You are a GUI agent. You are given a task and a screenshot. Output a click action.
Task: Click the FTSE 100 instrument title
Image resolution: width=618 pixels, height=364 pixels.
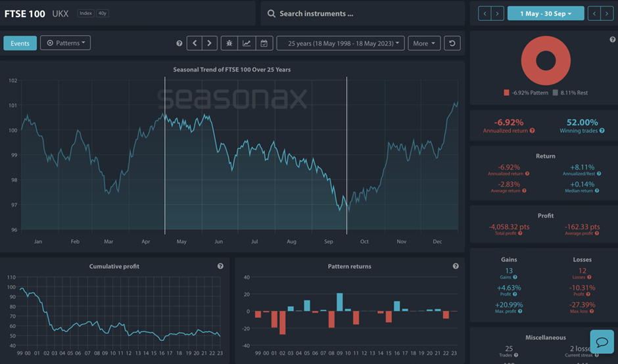click(x=25, y=14)
